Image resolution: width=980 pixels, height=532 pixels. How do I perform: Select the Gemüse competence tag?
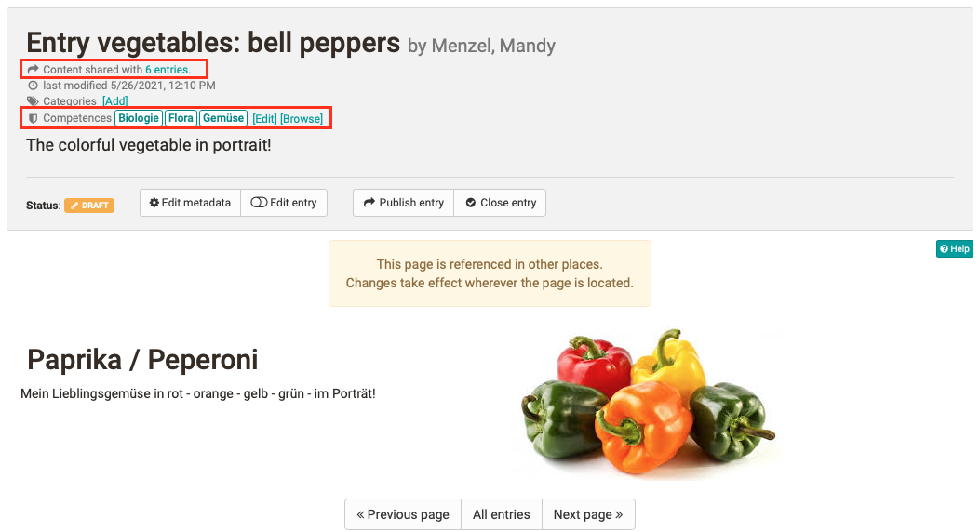[223, 119]
